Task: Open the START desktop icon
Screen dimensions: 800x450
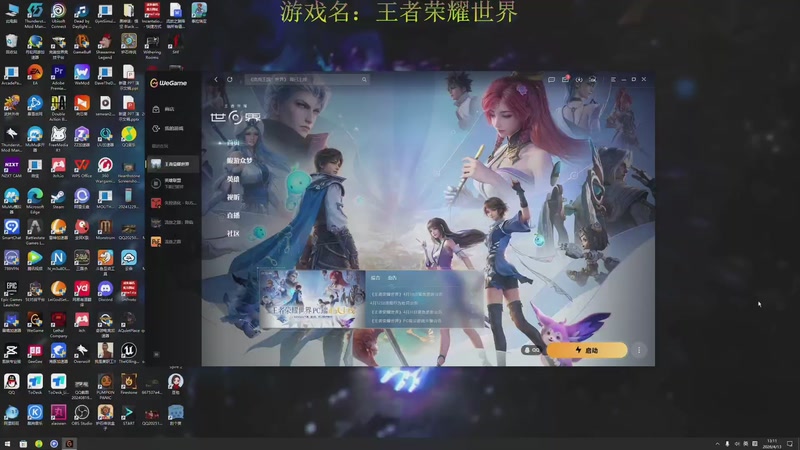Action: (x=129, y=415)
